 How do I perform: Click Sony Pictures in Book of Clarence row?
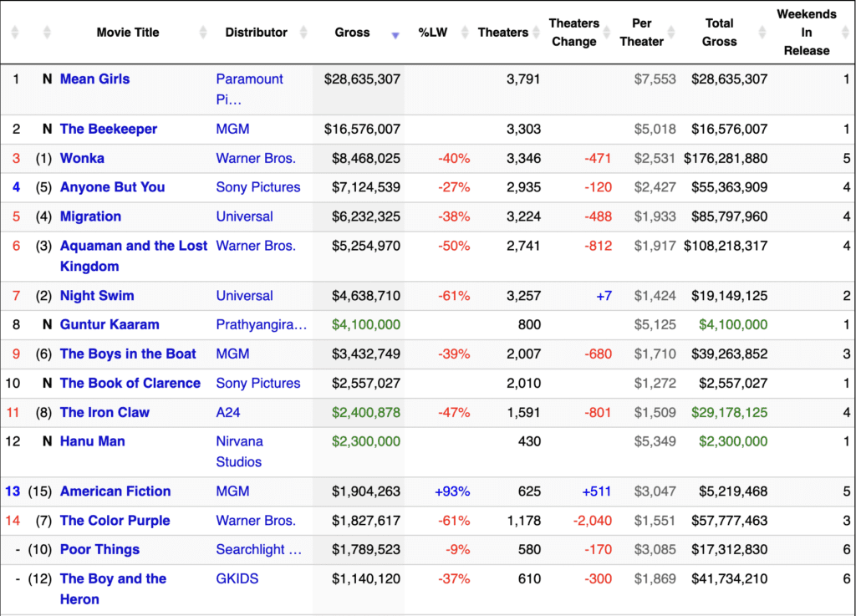258,383
